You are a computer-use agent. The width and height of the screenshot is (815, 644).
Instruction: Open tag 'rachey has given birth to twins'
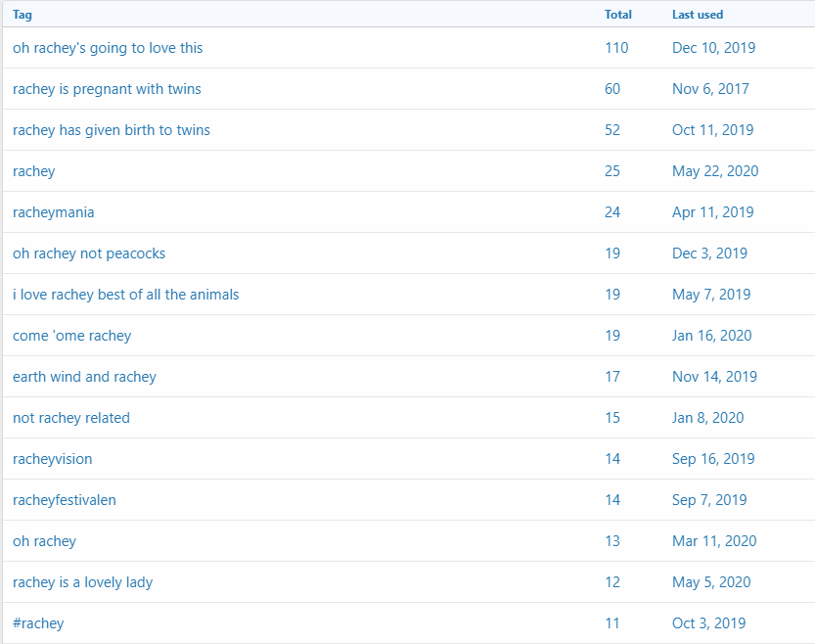112,130
